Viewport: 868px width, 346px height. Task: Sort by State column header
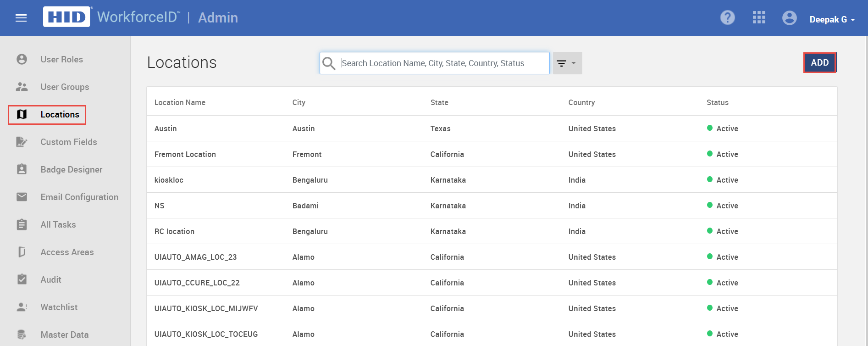tap(439, 102)
